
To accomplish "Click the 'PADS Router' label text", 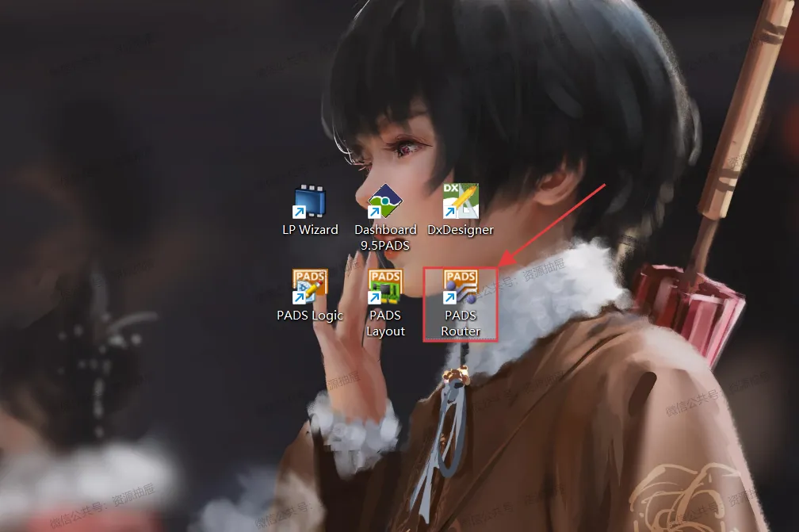I will [461, 323].
